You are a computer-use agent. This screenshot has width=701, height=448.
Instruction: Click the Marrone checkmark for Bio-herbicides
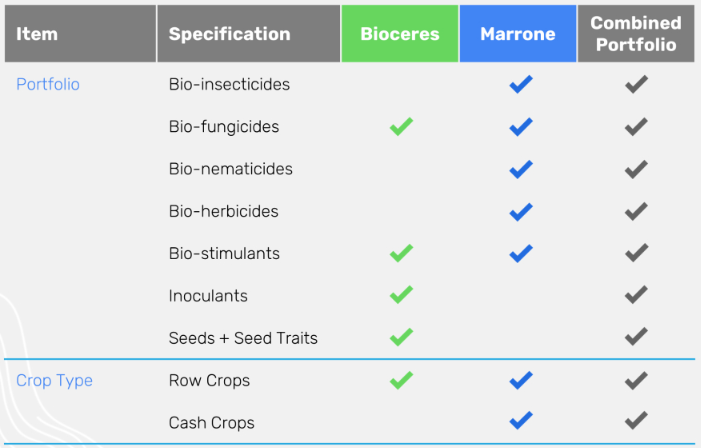coord(520,212)
